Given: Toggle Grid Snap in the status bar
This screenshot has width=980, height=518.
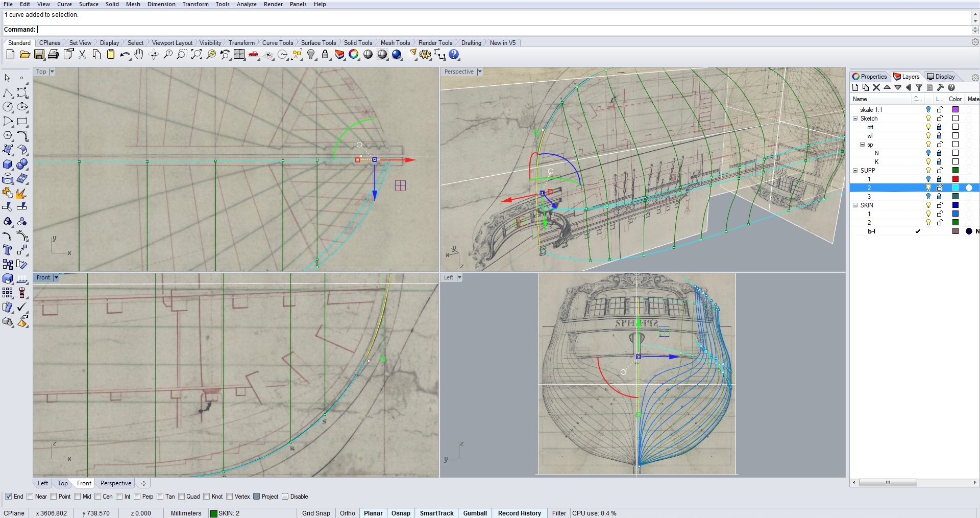Looking at the screenshot, I should [x=316, y=513].
